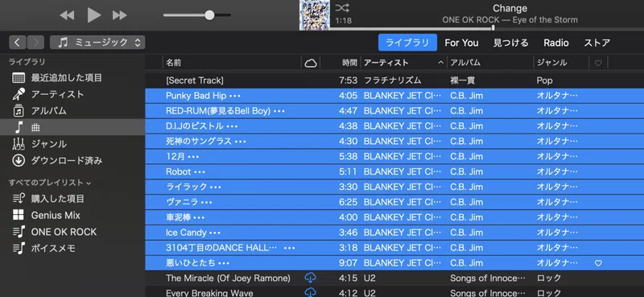Click the Genius Mix grid icon

(19, 215)
